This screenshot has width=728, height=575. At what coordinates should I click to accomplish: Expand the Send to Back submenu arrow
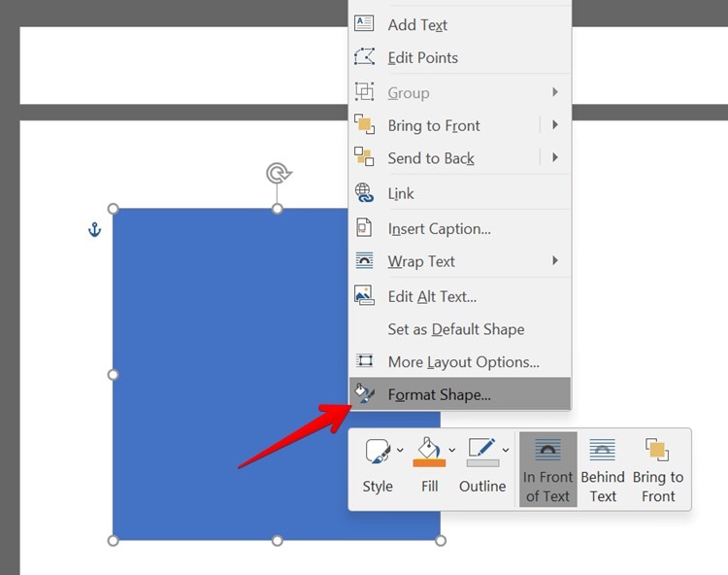555,157
